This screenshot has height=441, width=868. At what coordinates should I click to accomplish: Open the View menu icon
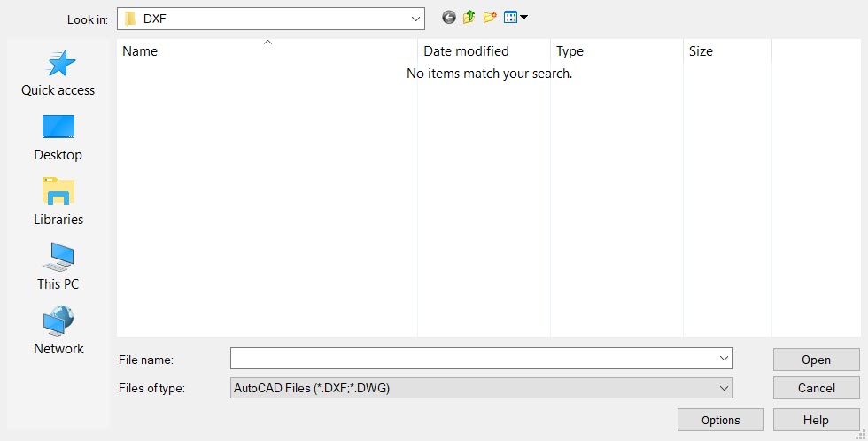pos(515,18)
